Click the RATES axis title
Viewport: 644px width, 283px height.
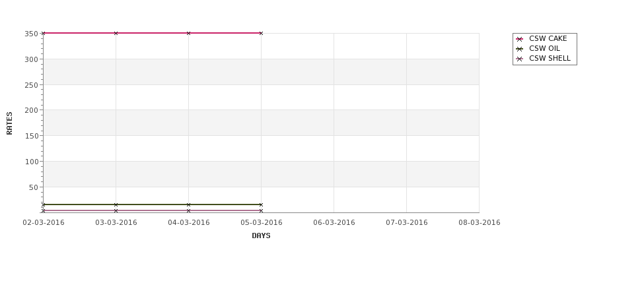click(9, 123)
